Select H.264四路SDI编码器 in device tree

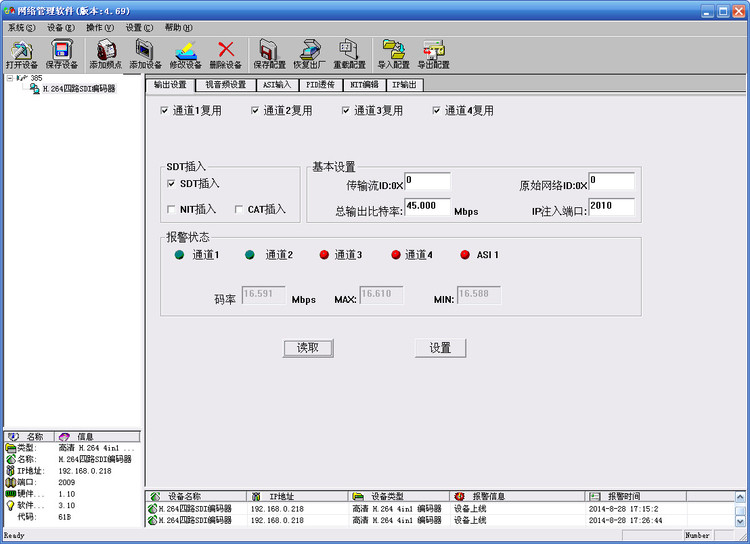tap(79, 89)
